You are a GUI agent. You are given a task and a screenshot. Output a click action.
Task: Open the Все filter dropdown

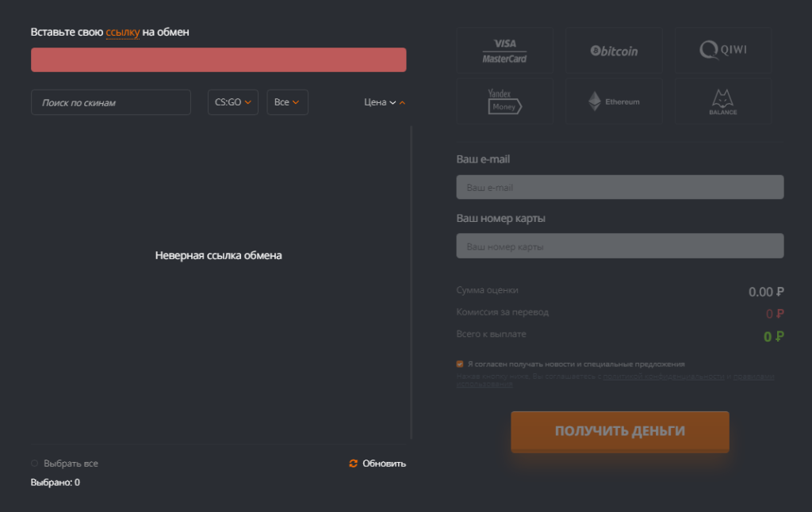pyautogui.click(x=287, y=102)
